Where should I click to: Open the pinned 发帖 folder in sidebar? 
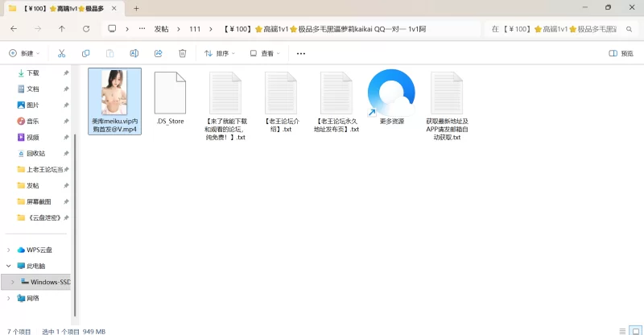click(x=33, y=185)
